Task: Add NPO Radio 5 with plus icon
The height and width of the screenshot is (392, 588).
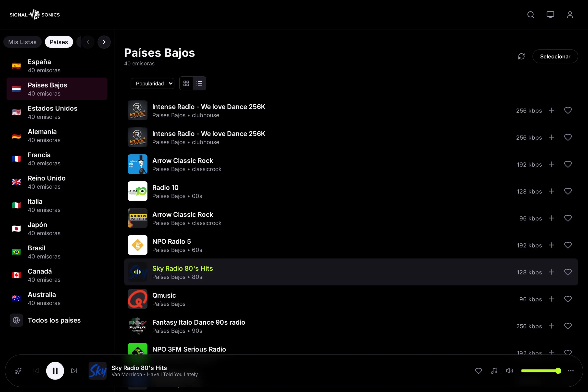Action: click(x=551, y=245)
